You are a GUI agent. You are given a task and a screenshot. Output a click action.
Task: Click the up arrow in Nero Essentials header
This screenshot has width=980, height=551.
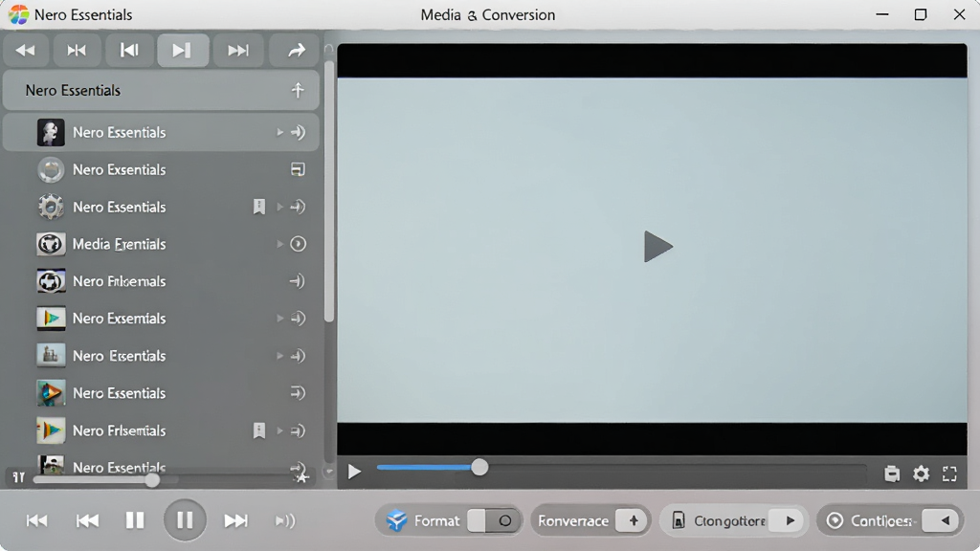click(298, 90)
